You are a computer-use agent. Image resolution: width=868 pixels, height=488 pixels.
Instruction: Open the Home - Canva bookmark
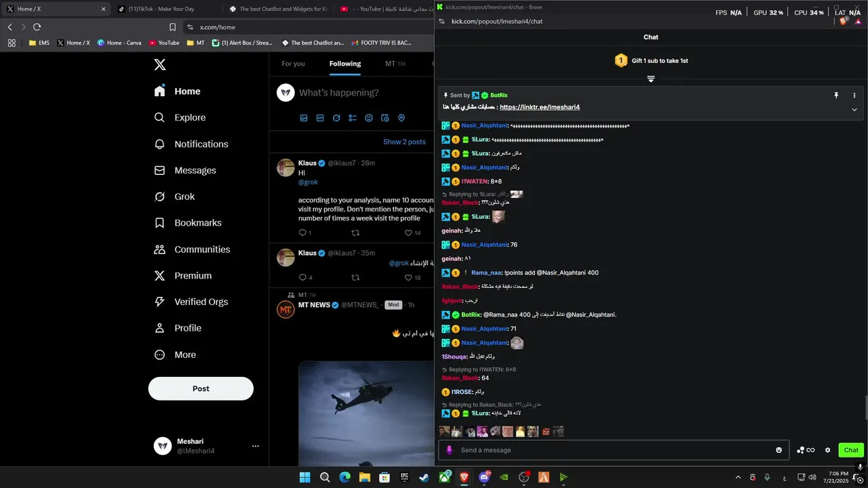click(x=119, y=43)
